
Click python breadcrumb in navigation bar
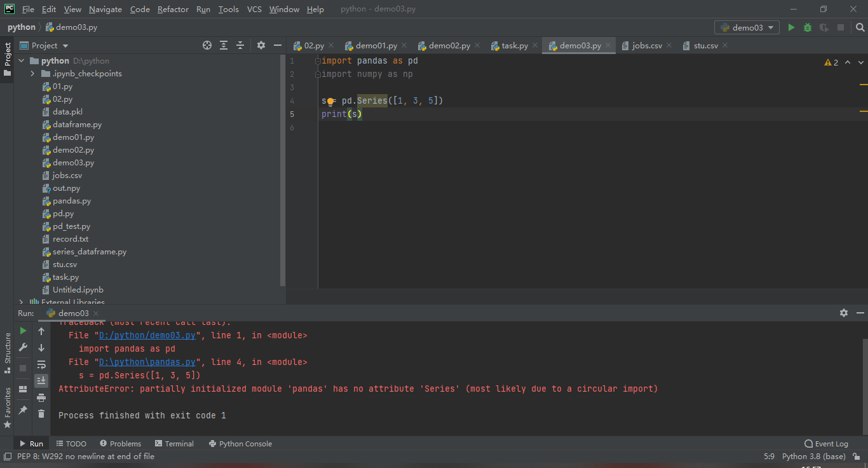22,27
